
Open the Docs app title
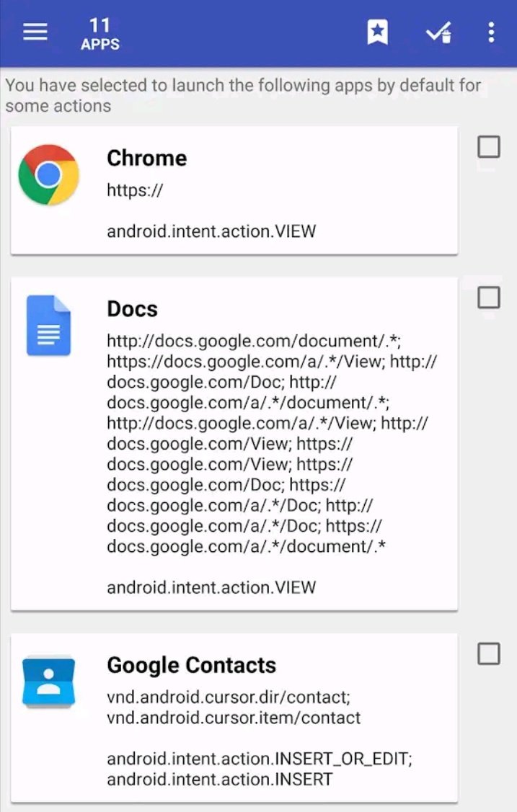(132, 309)
